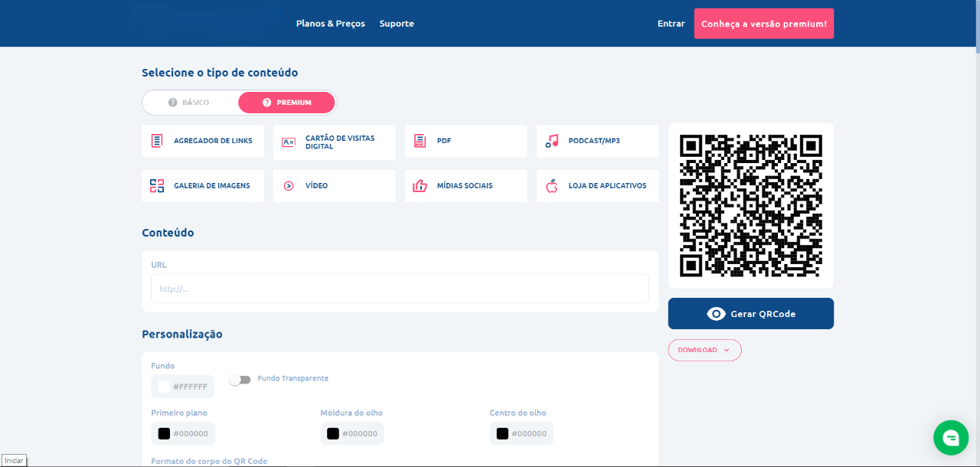
Task: Choose the Loja de Aplicativos content type
Action: [x=598, y=186]
